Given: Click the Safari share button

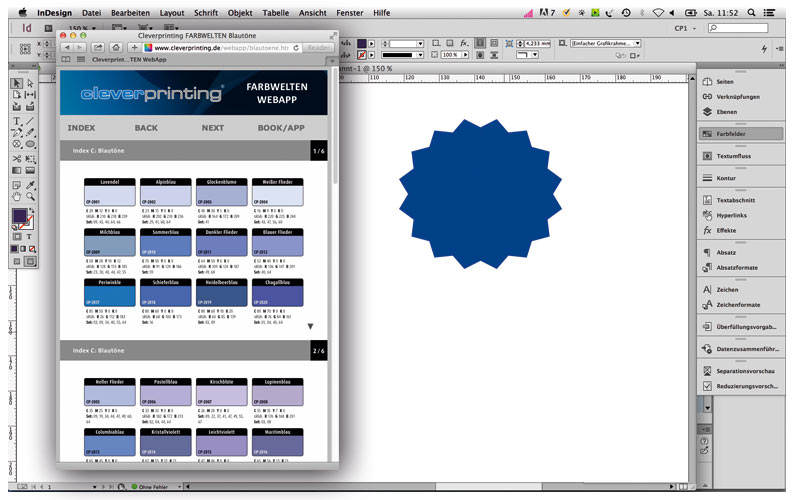Looking at the screenshot, I should click(x=97, y=47).
